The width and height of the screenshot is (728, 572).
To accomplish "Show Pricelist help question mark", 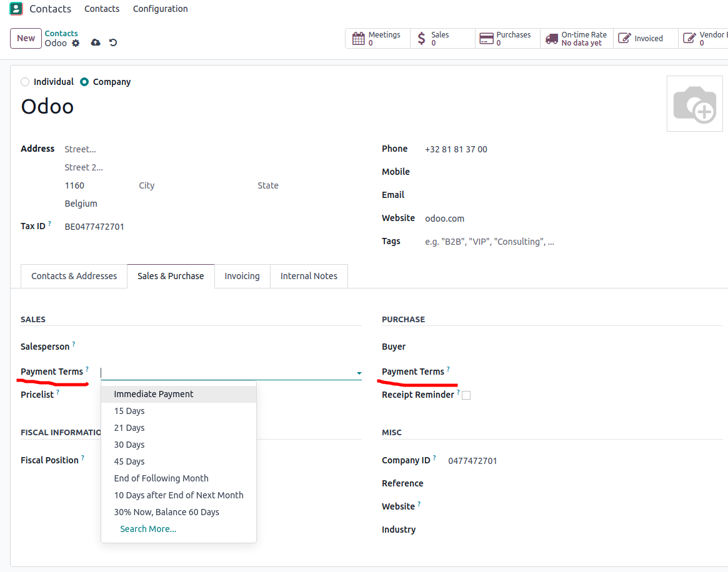I will [57, 392].
